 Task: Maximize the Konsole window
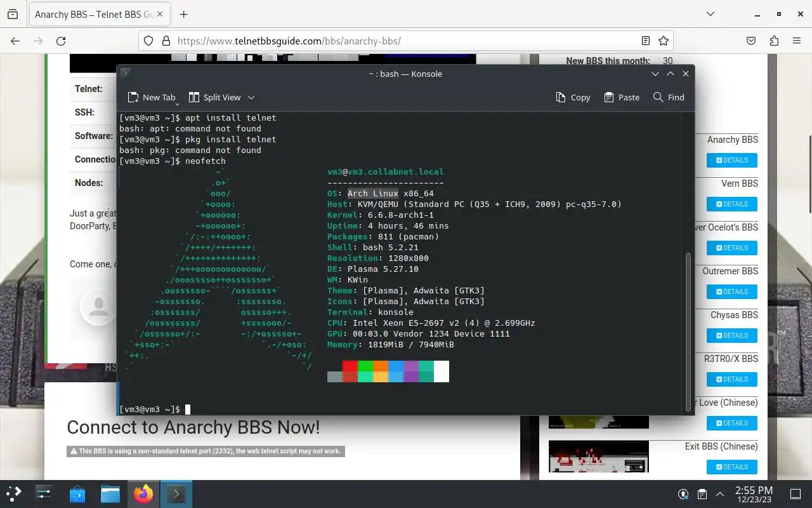coord(671,74)
